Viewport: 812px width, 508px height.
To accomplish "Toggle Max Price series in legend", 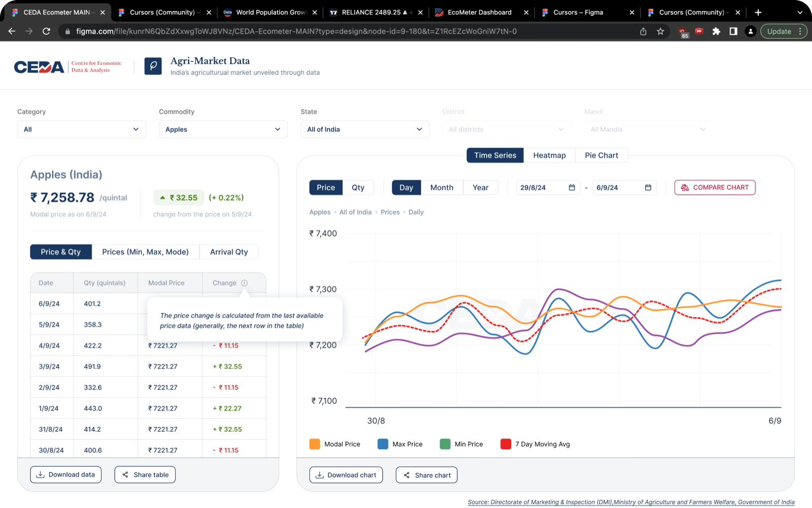I will click(400, 444).
